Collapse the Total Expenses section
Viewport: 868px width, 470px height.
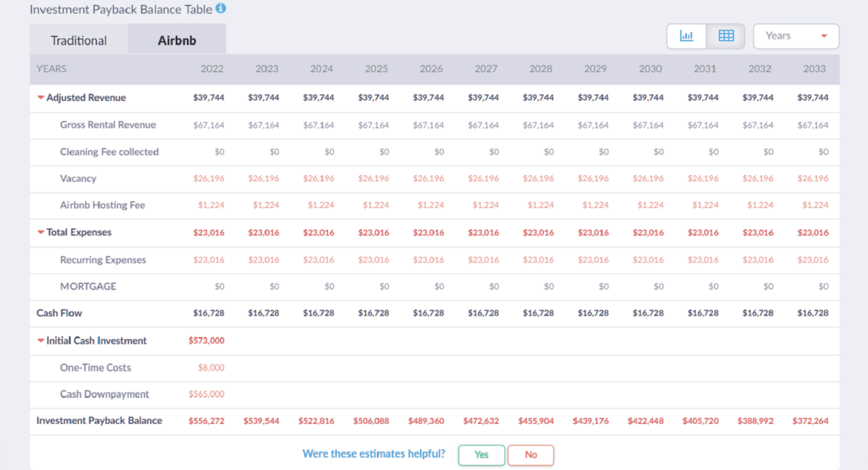pyautogui.click(x=41, y=232)
